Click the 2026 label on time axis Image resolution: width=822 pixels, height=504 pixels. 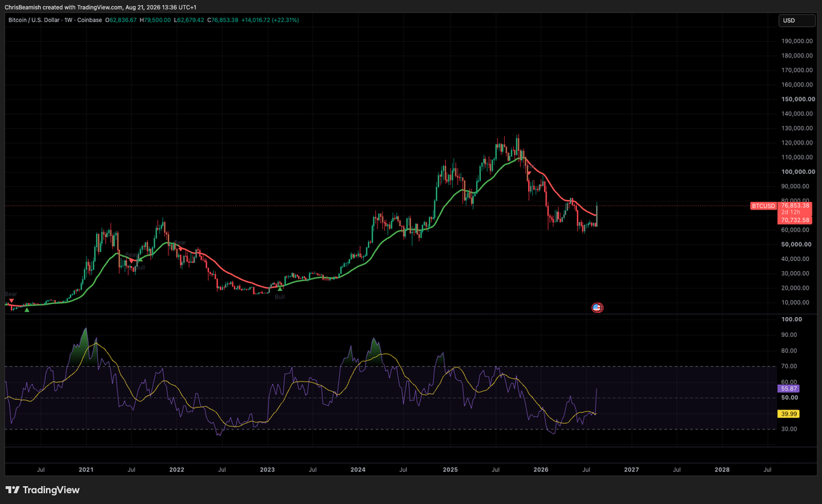(540, 470)
